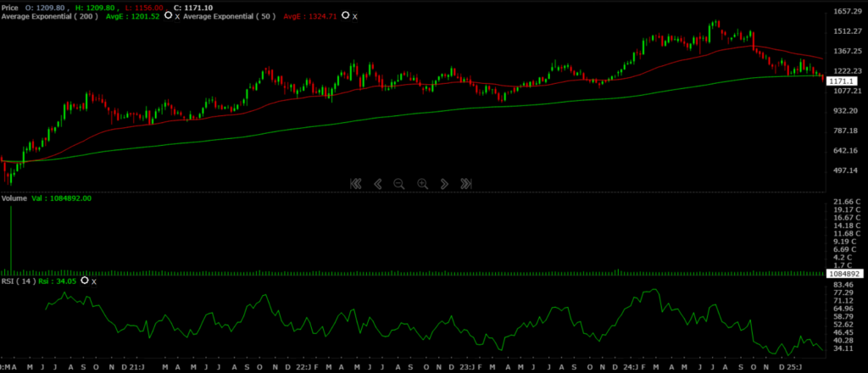Remove the Average Exponential 50 indicator
This screenshot has height=373, width=868.
pyautogui.click(x=355, y=17)
